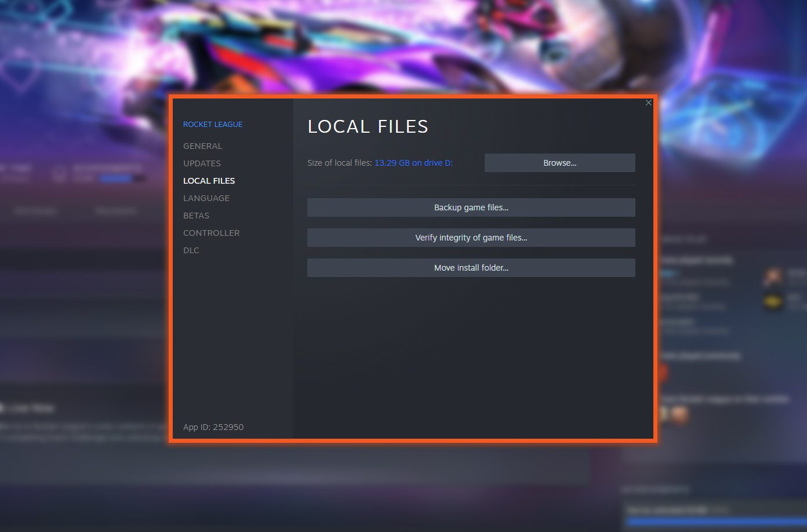Screen dimensions: 807x532
Task: Close the Rocket League properties dialog
Action: (648, 103)
